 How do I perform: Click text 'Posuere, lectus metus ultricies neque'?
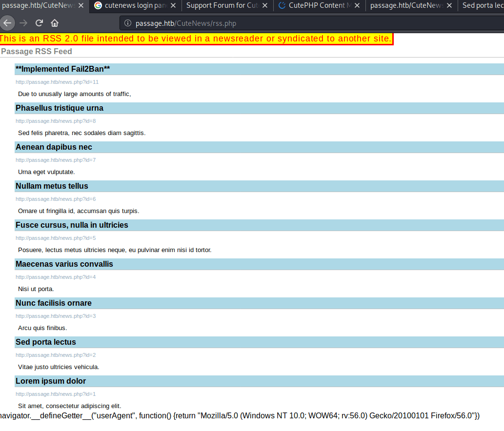pos(72,250)
